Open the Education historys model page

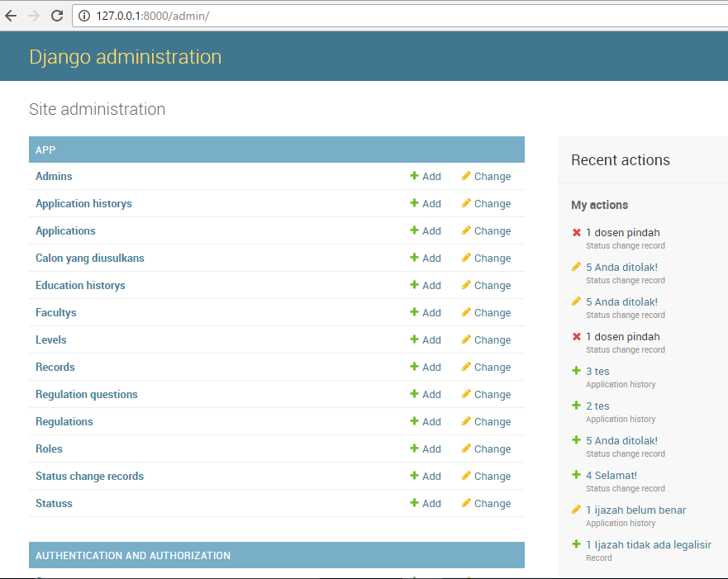click(x=80, y=285)
